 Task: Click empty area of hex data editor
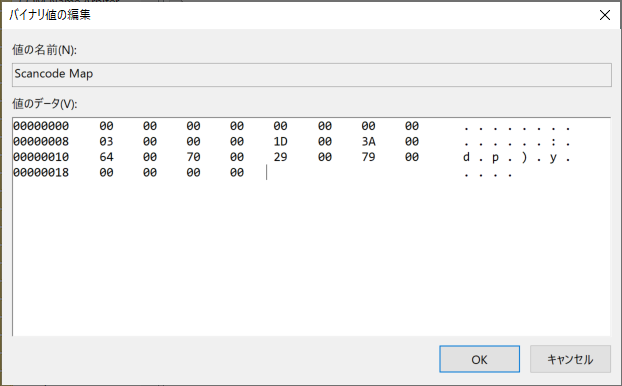click(312, 258)
